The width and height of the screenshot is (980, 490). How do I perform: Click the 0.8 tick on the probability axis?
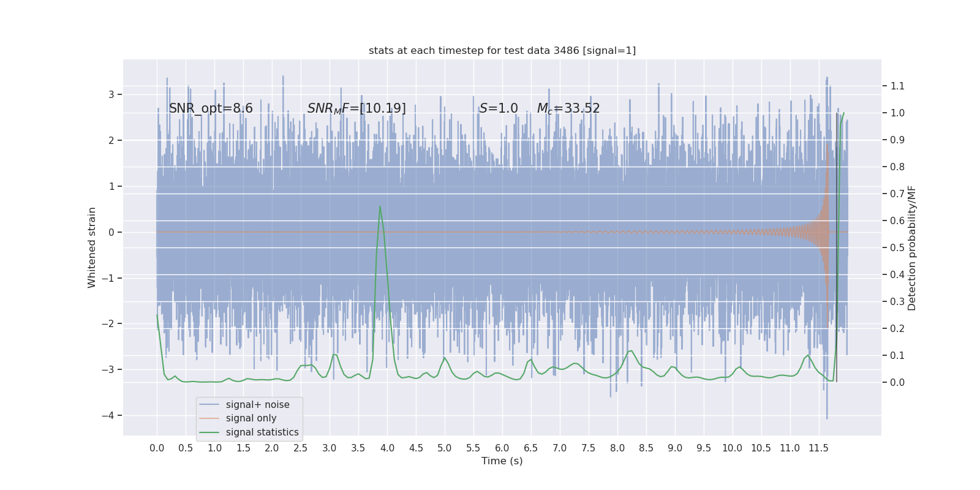click(x=897, y=167)
